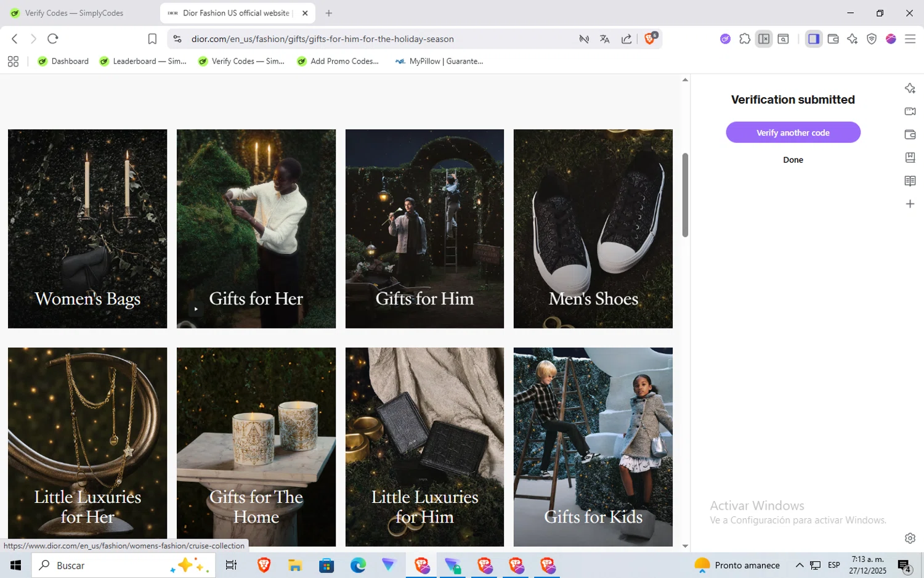Image resolution: width=924 pixels, height=578 pixels.
Task: Open the apps grid icon in bookmarks bar
Action: coord(13,61)
